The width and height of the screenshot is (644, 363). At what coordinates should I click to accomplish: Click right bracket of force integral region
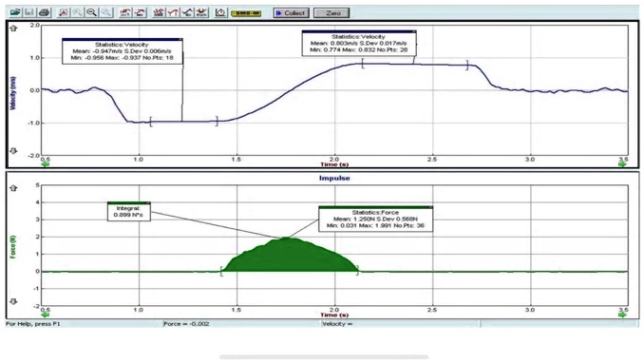tap(357, 270)
